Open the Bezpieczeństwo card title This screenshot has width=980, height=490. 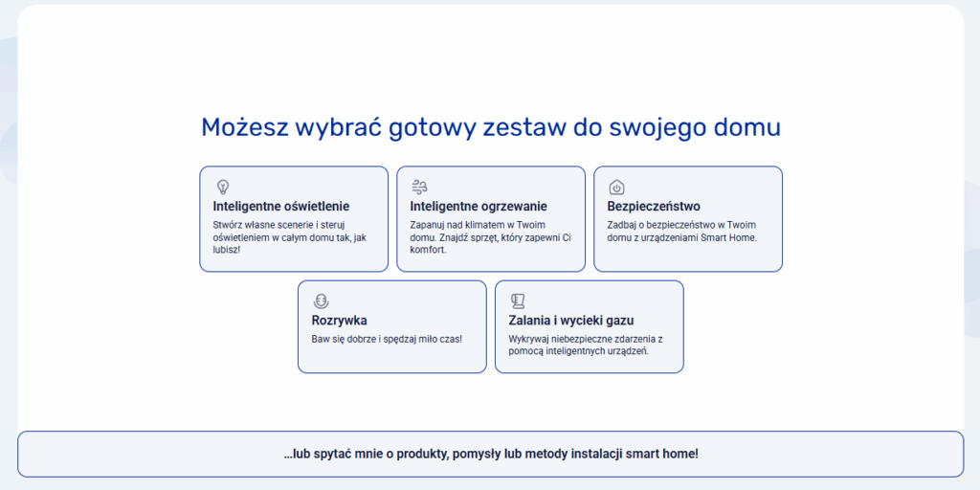tap(654, 207)
